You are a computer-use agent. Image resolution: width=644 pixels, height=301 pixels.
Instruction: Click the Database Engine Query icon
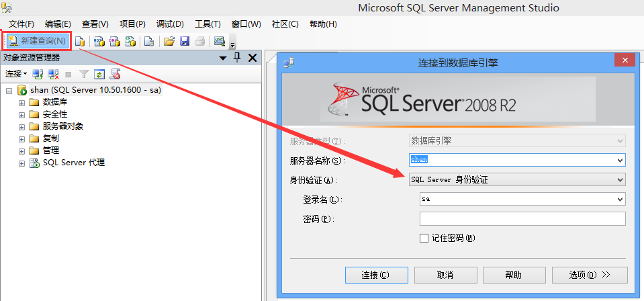pos(80,41)
